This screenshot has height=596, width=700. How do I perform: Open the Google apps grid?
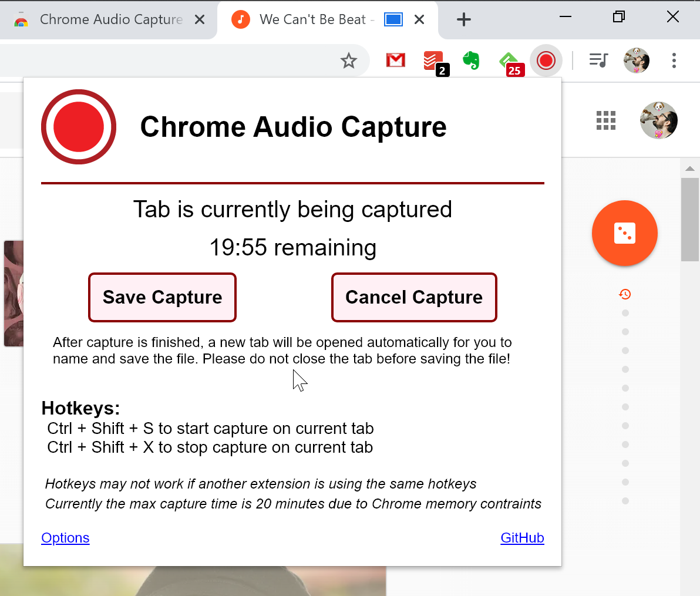click(605, 120)
